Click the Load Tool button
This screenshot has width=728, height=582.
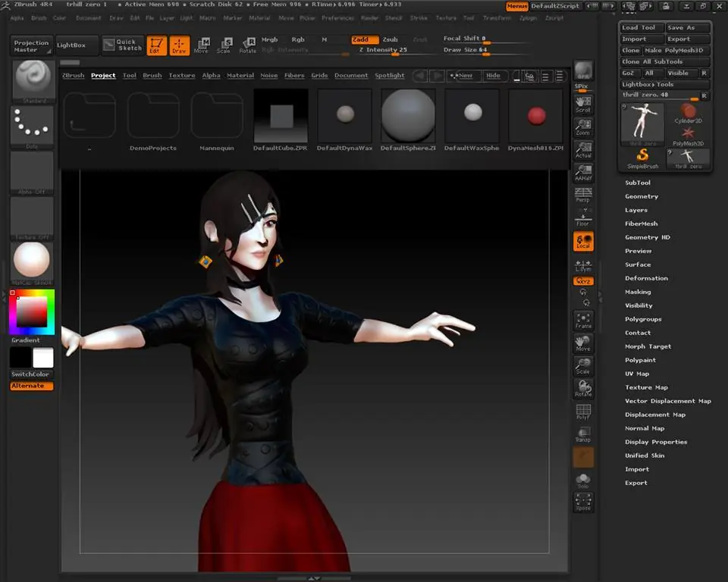642,27
